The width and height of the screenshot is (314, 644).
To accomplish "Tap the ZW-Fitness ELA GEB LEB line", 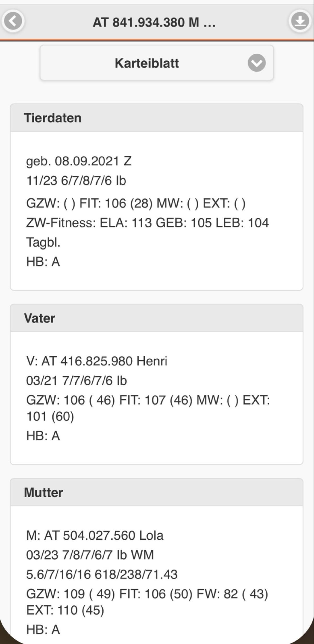I will pyautogui.click(x=147, y=223).
